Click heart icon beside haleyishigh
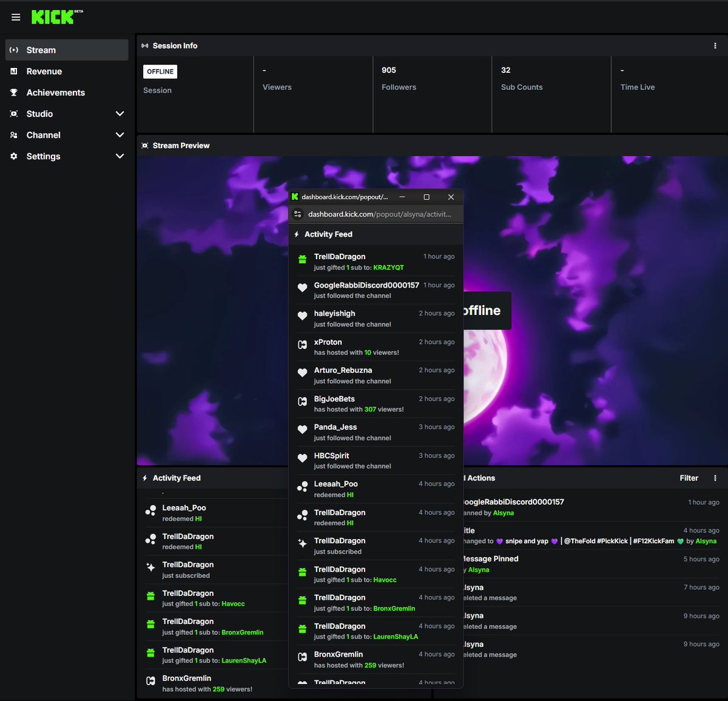The height and width of the screenshot is (701, 728). [302, 316]
